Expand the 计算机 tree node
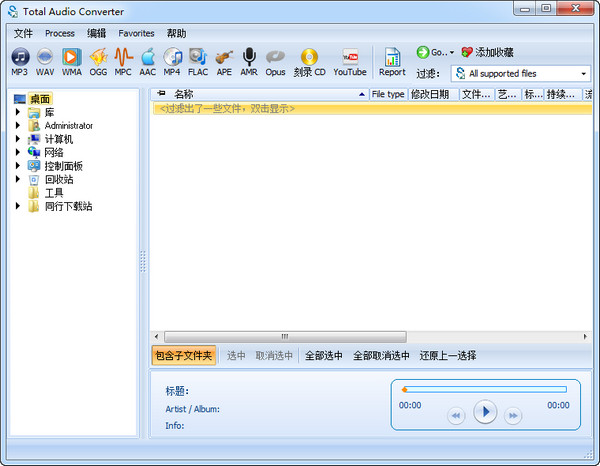This screenshot has width=600, height=466. pos(17,139)
